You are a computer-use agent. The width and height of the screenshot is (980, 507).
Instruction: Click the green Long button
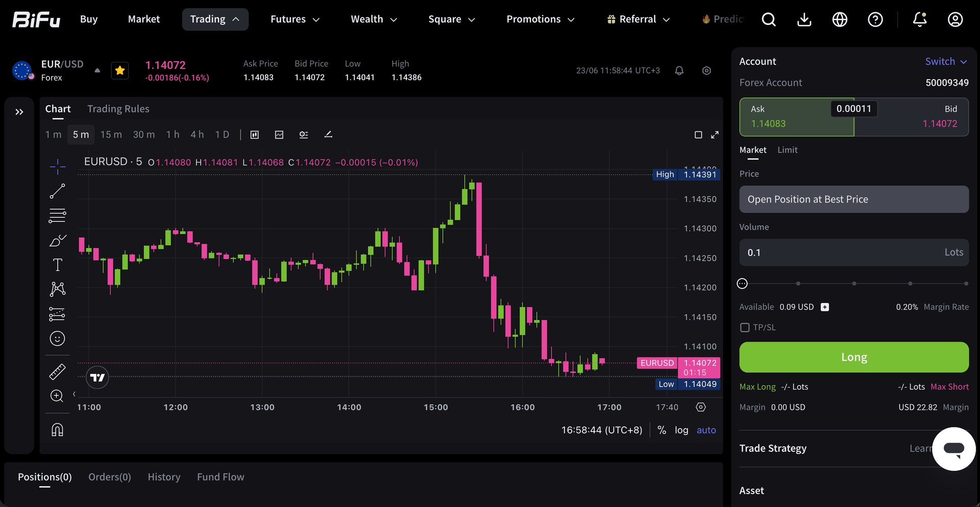[854, 357]
